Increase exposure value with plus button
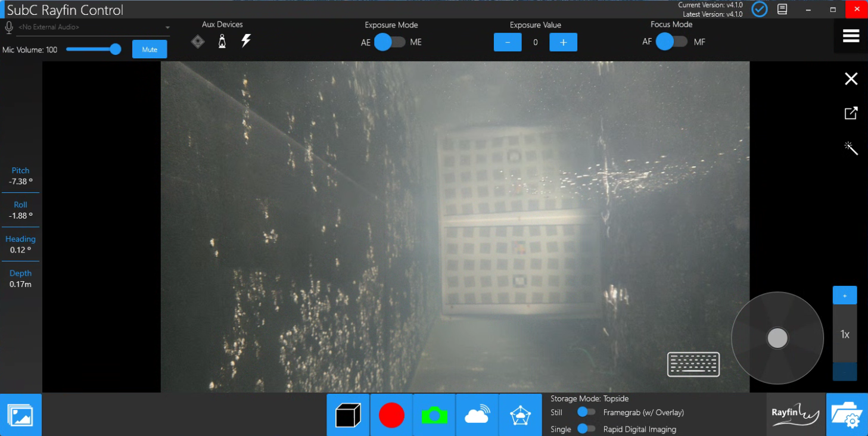 point(563,42)
